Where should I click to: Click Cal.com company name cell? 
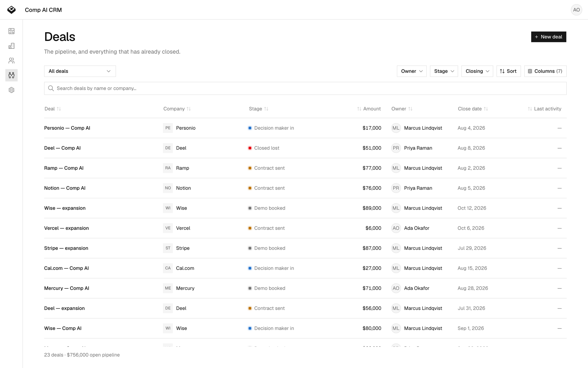(x=185, y=268)
